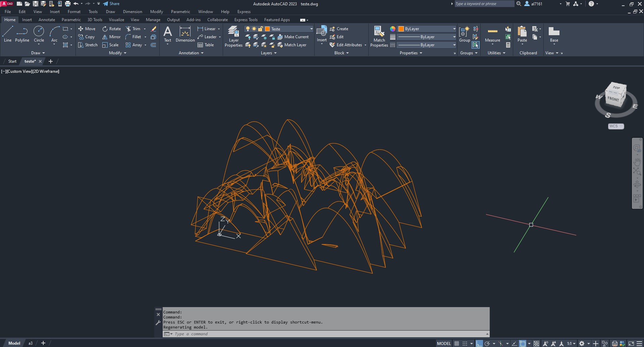
Task: Select the Line drawing tool
Action: [x=8, y=34]
